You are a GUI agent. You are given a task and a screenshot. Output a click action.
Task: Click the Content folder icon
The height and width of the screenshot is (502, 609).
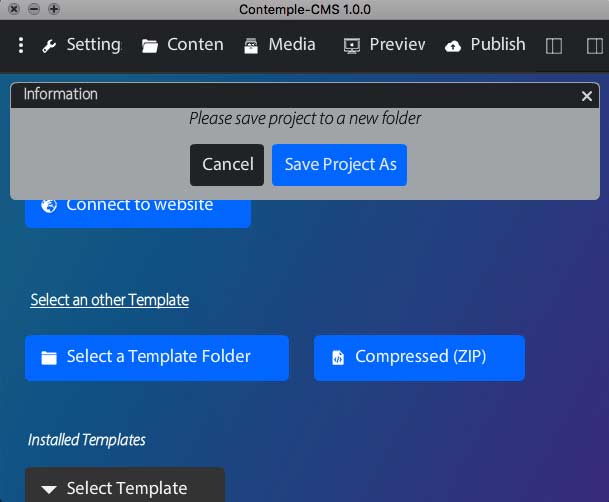click(x=150, y=46)
